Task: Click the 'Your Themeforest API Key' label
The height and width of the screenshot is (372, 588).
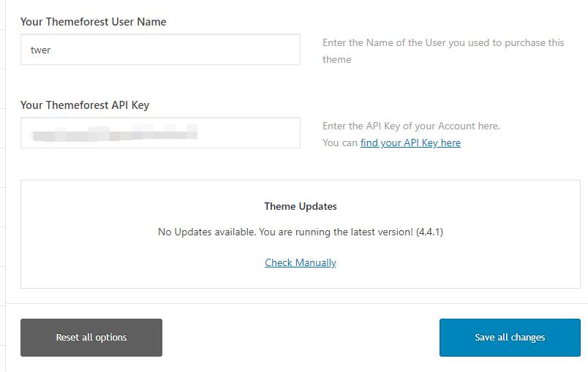Action: [85, 105]
